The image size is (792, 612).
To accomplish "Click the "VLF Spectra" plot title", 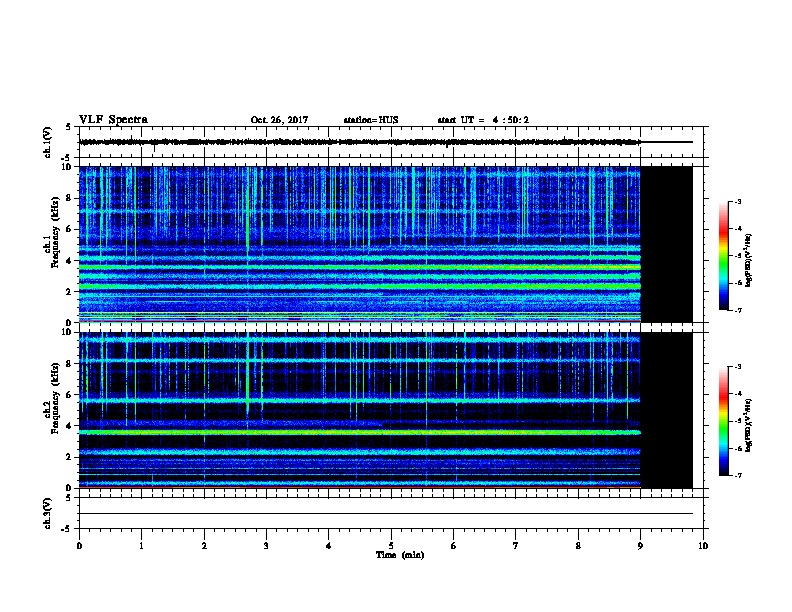I will pos(113,120).
